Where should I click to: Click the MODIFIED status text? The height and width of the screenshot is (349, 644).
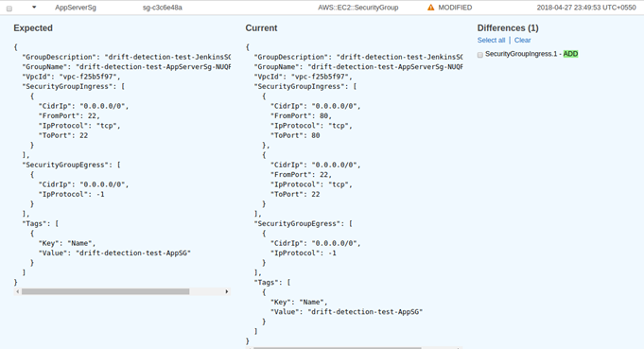pos(455,8)
